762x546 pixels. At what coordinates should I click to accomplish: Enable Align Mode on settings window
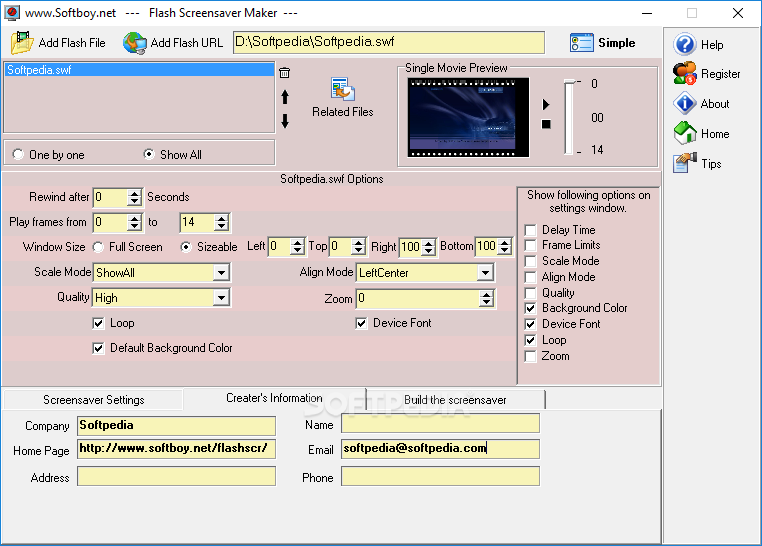(531, 277)
